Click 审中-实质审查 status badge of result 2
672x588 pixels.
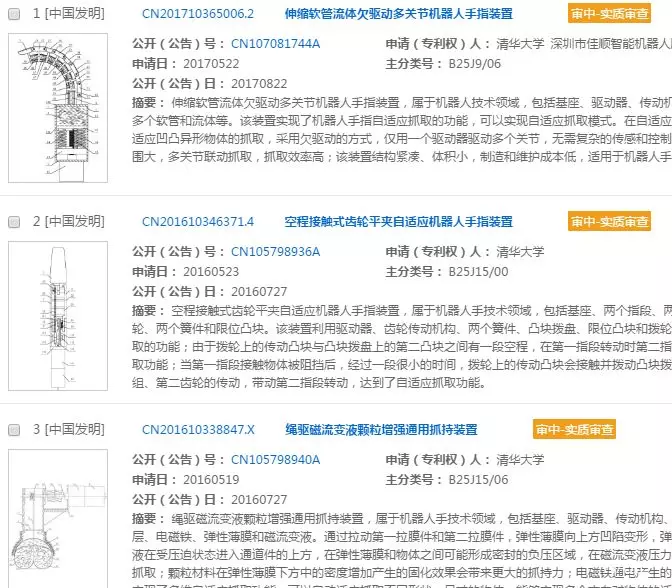tap(609, 221)
